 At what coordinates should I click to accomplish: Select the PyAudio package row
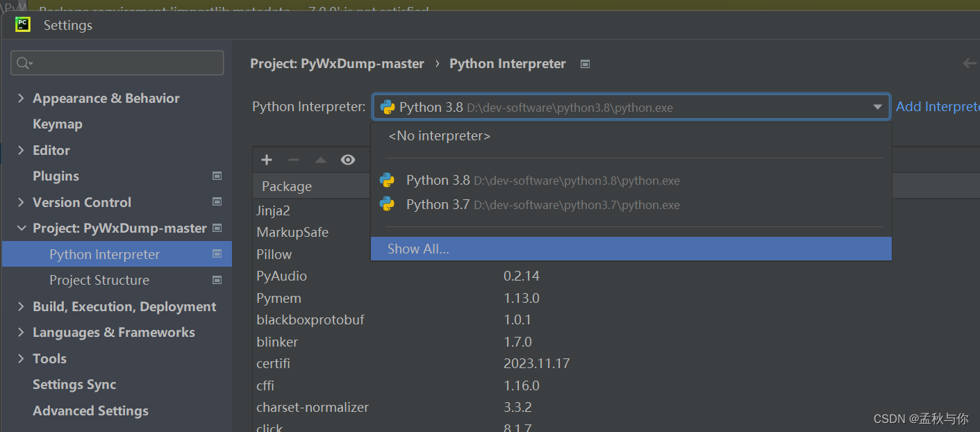(281, 276)
